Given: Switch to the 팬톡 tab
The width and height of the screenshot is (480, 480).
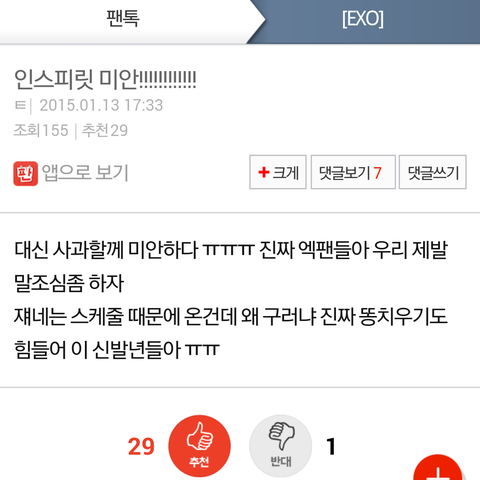Looking at the screenshot, I should (123, 19).
